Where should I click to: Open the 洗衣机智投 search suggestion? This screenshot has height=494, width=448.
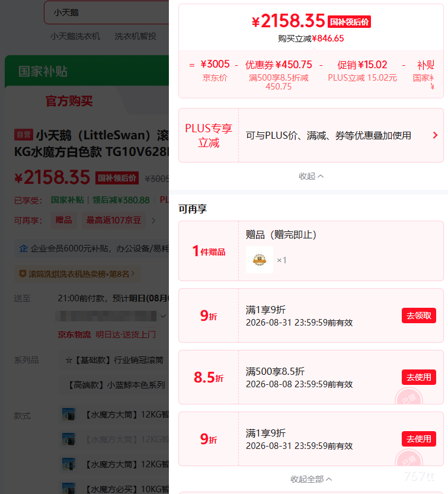click(x=135, y=36)
